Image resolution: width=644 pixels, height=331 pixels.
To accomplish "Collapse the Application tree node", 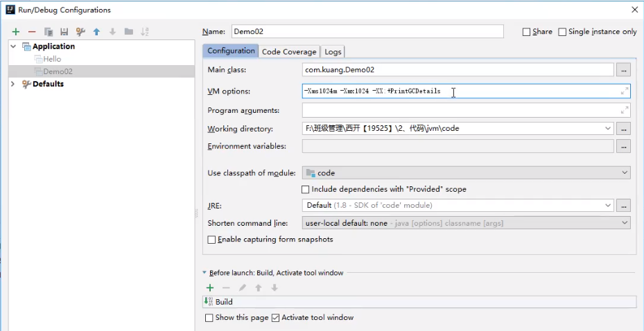I will point(14,46).
